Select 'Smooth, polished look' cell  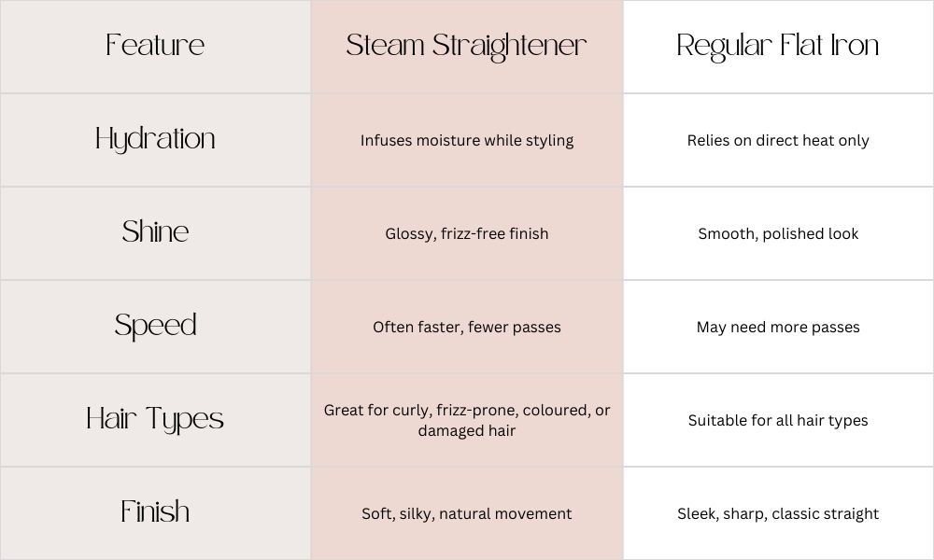pyautogui.click(x=778, y=234)
